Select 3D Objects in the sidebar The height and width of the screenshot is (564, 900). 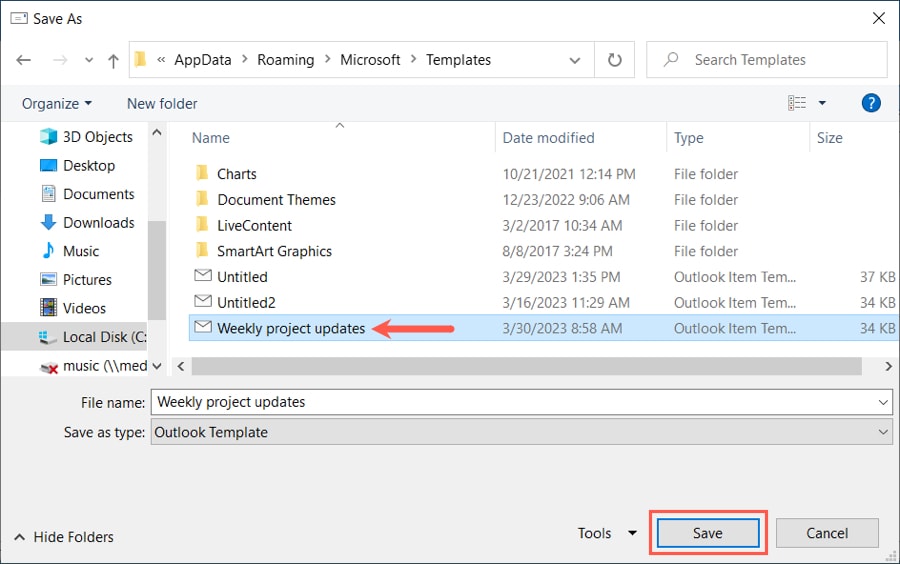coord(86,137)
